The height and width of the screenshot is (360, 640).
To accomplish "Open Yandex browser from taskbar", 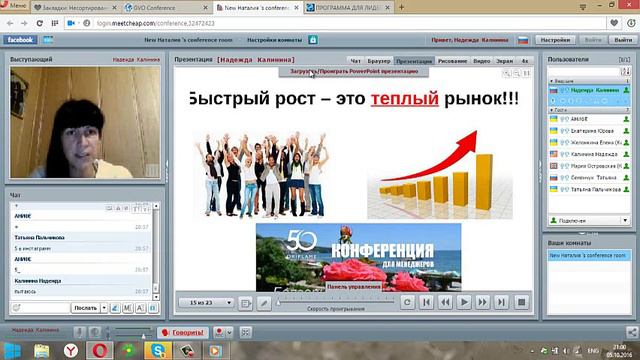I will tap(71, 351).
